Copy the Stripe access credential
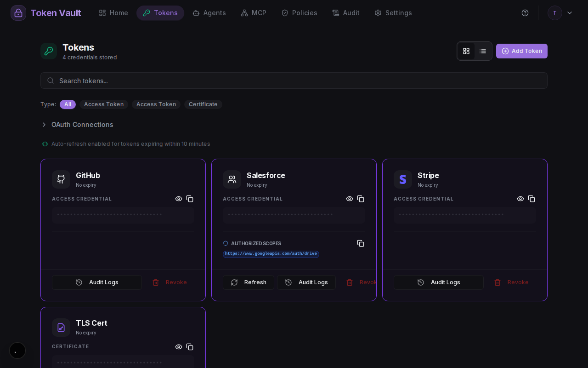The width and height of the screenshot is (588, 368). 531,199
